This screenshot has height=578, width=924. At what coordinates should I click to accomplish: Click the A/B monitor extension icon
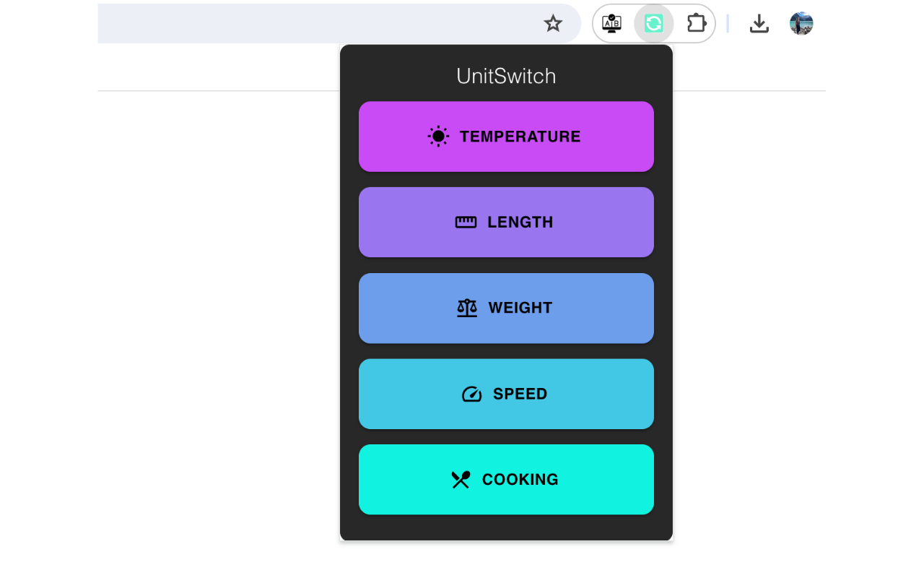[x=611, y=23]
